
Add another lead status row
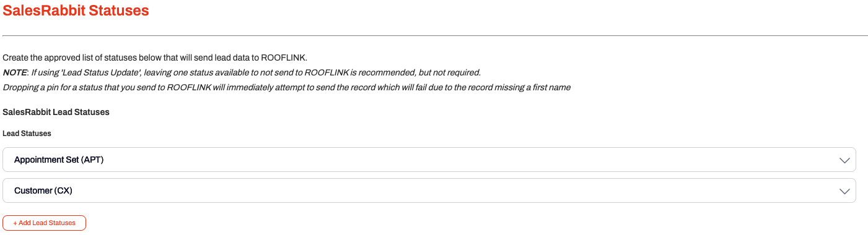pyautogui.click(x=45, y=223)
